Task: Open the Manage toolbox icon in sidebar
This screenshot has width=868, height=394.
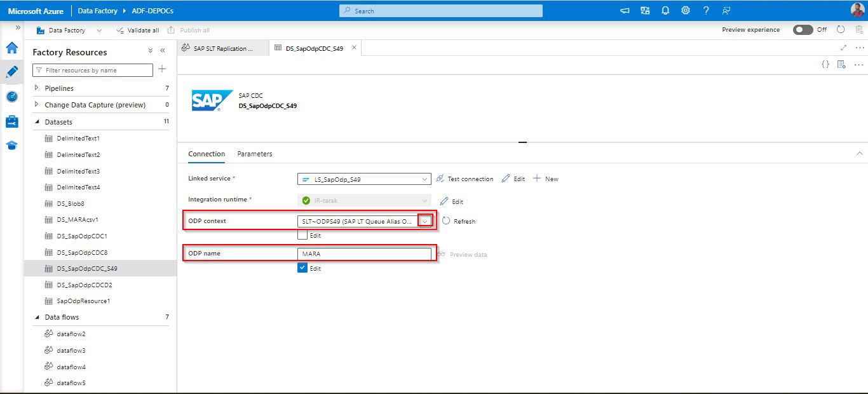Action: (11, 121)
